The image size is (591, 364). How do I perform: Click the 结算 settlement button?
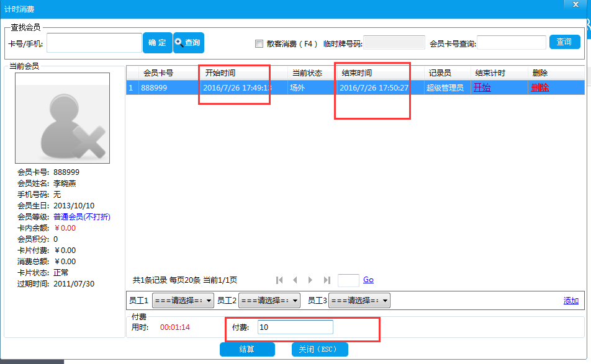click(247, 349)
